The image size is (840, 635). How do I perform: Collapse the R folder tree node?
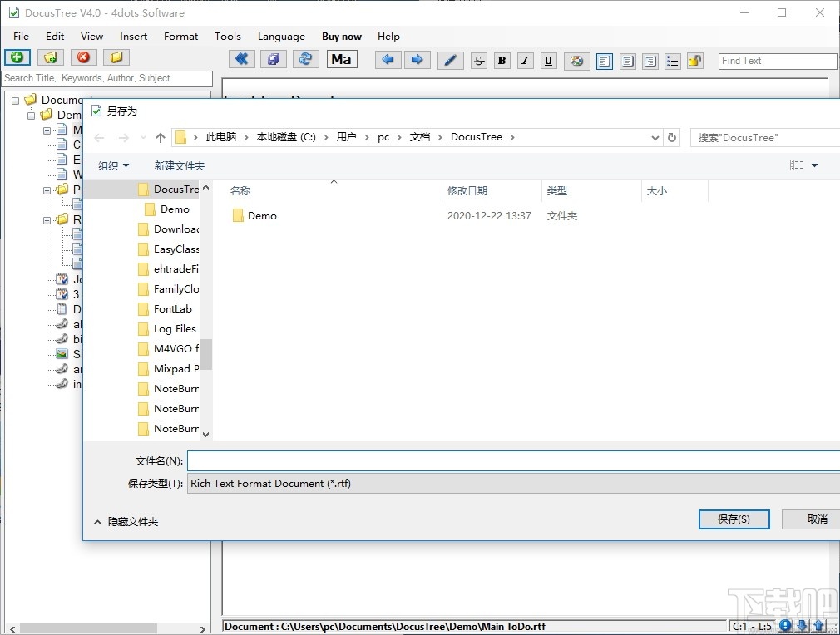click(x=47, y=220)
